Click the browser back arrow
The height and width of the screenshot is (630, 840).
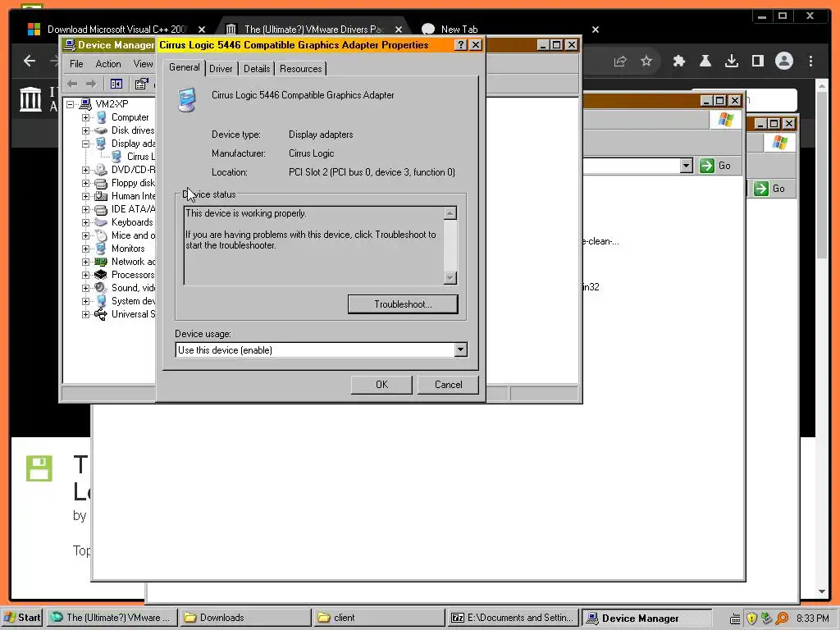click(x=30, y=61)
